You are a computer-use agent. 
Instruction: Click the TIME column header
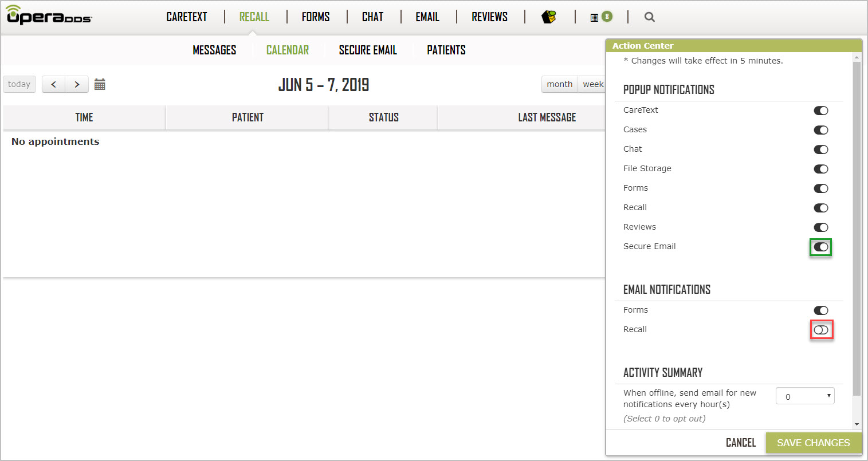pyautogui.click(x=84, y=117)
